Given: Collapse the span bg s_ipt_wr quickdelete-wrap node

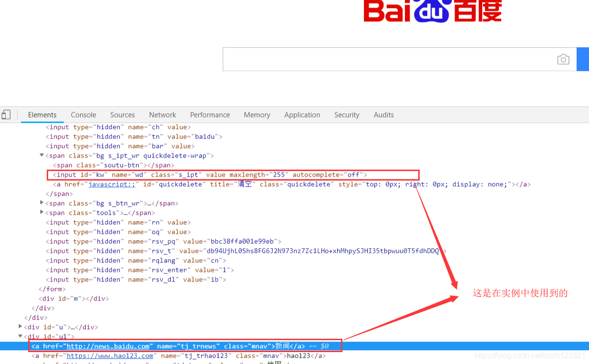Looking at the screenshot, I should 42,155.
